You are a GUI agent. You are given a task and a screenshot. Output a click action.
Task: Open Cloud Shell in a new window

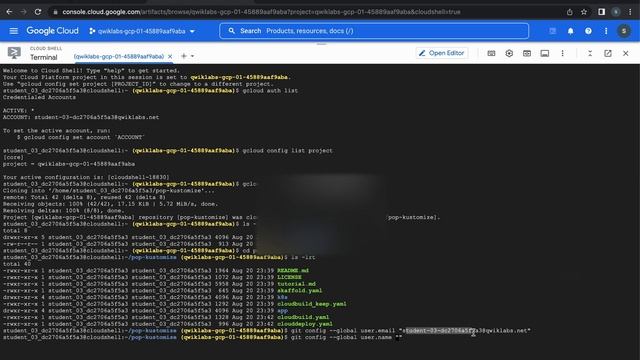608,53
